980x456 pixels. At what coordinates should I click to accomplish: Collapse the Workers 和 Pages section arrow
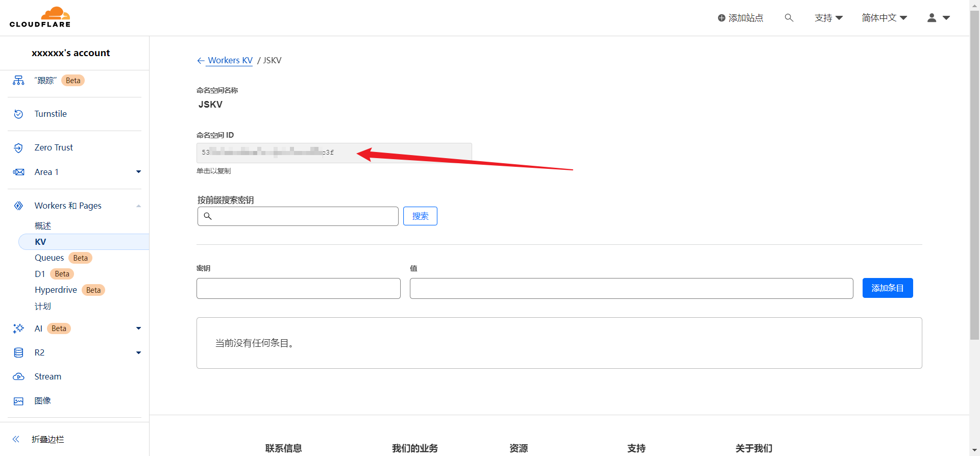coord(138,206)
